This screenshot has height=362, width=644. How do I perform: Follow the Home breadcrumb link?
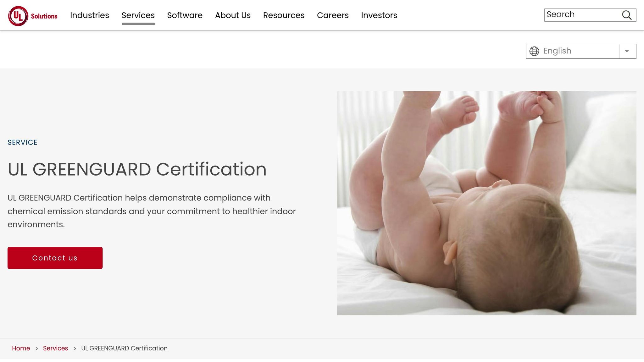point(21,348)
